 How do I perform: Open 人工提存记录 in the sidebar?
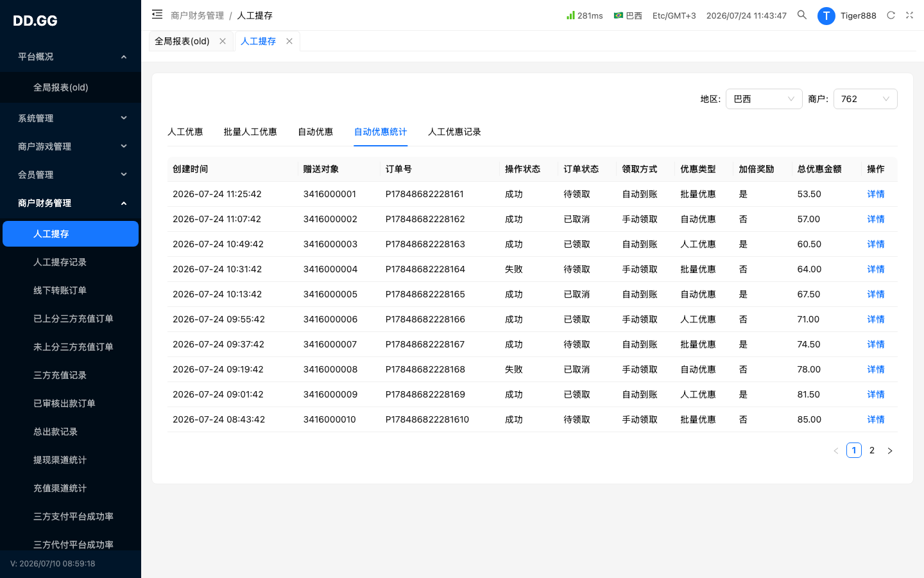(71, 262)
